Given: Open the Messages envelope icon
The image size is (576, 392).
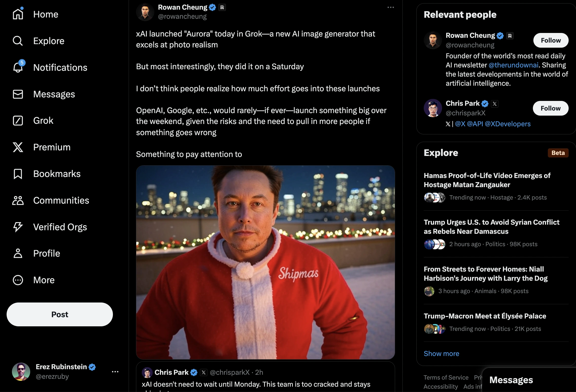Looking at the screenshot, I should tap(18, 94).
